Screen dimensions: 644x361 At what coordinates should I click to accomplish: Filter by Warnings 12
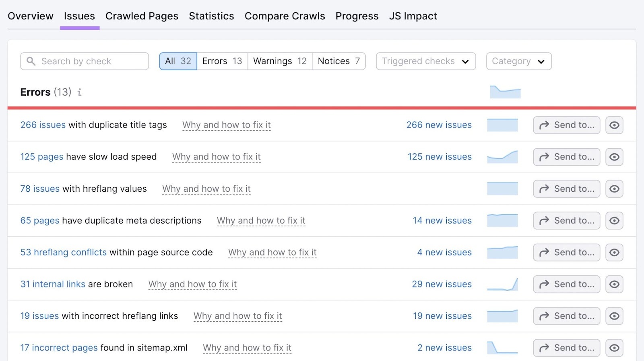(280, 61)
